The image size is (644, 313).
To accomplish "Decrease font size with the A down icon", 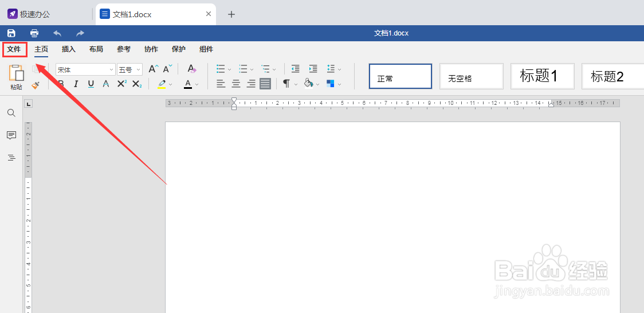I will click(x=167, y=69).
